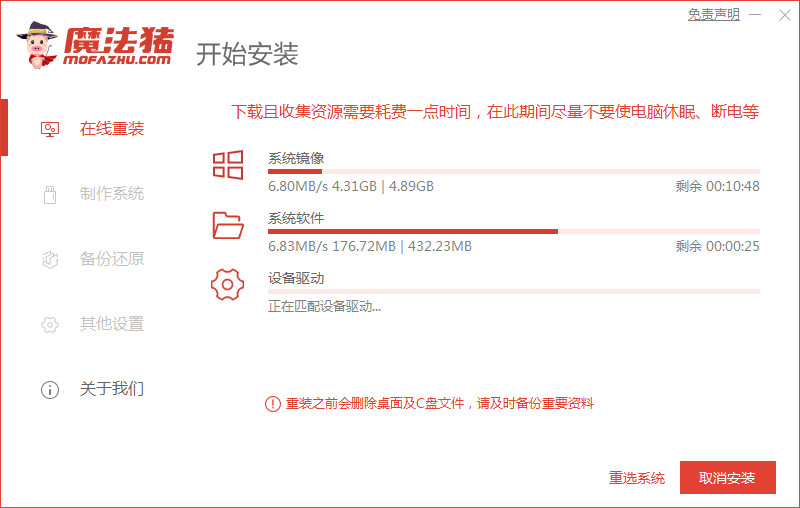This screenshot has width=800, height=508.
Task: Open the 关于我们 sidebar label
Action: coord(112,389)
